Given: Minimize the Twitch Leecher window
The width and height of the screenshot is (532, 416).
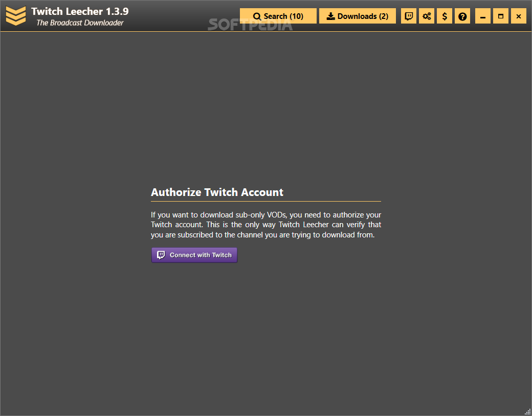Looking at the screenshot, I should tap(483, 16).
